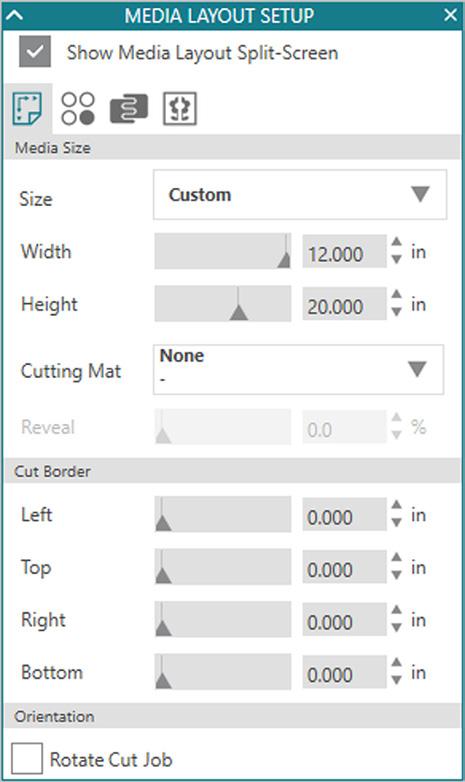Screen dimensions: 465x782
Task: Increase Width with the up arrow
Action: tap(397, 242)
